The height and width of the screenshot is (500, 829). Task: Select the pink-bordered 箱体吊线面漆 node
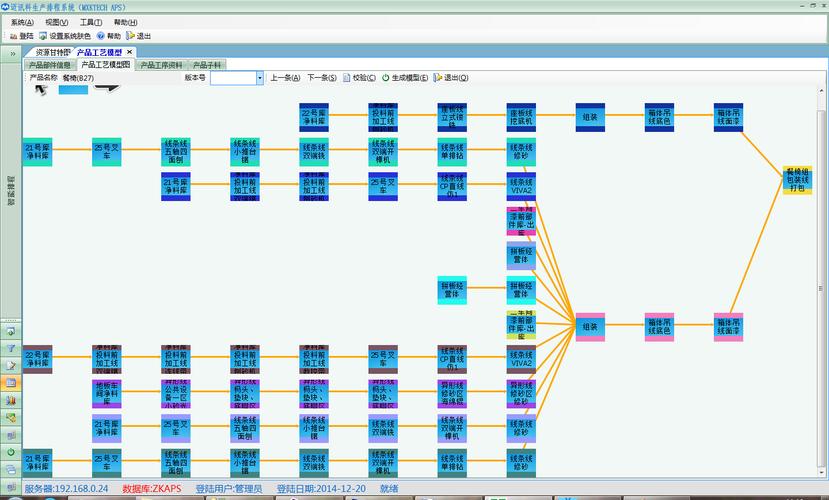[729, 327]
